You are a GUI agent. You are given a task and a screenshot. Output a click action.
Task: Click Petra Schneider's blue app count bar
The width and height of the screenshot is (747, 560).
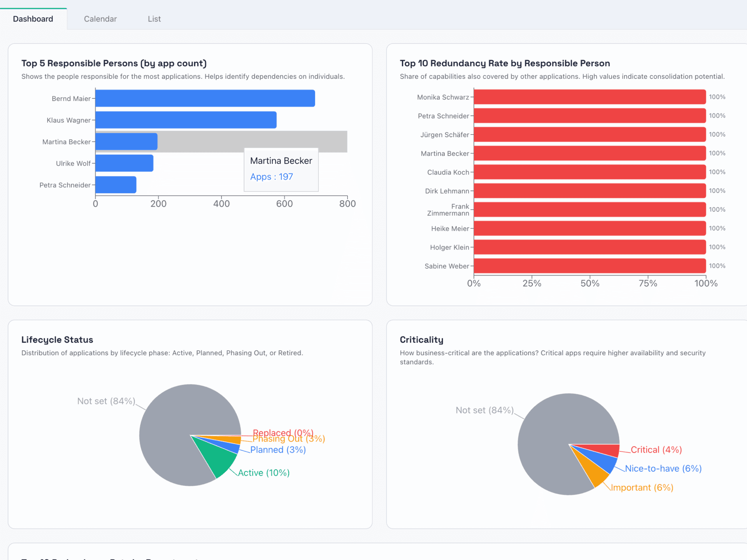116,185
